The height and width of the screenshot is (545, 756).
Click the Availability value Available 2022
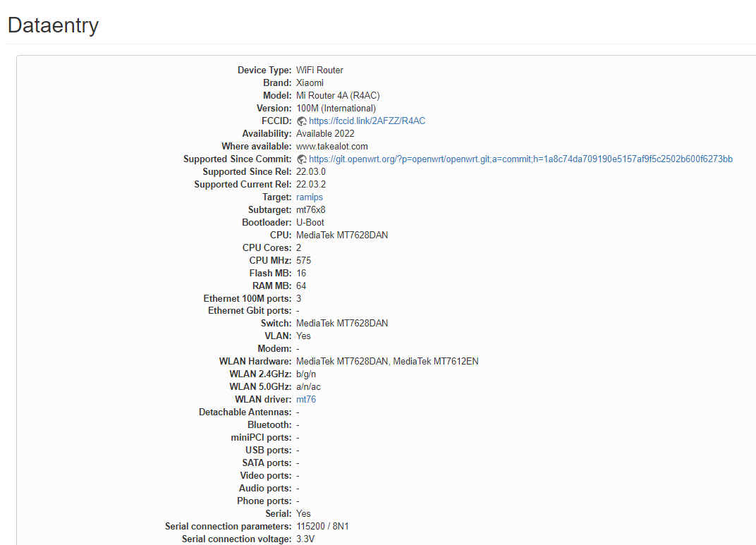325,133
